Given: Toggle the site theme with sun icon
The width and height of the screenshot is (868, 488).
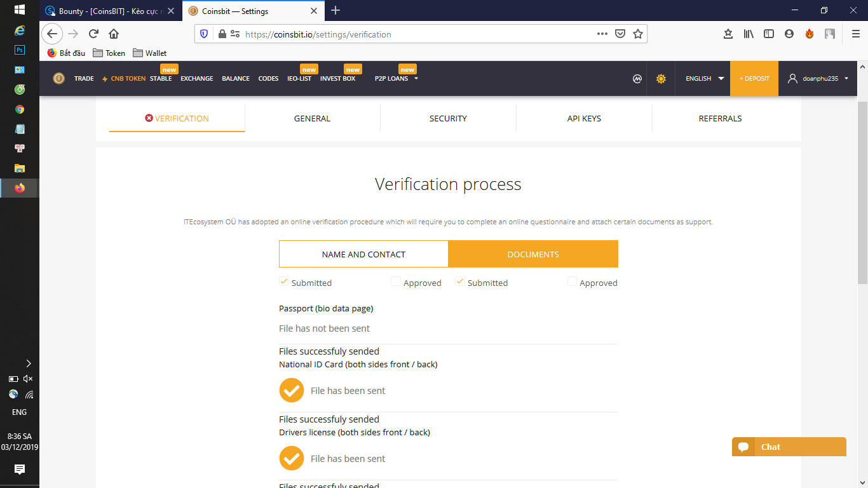Looking at the screenshot, I should [x=661, y=79].
